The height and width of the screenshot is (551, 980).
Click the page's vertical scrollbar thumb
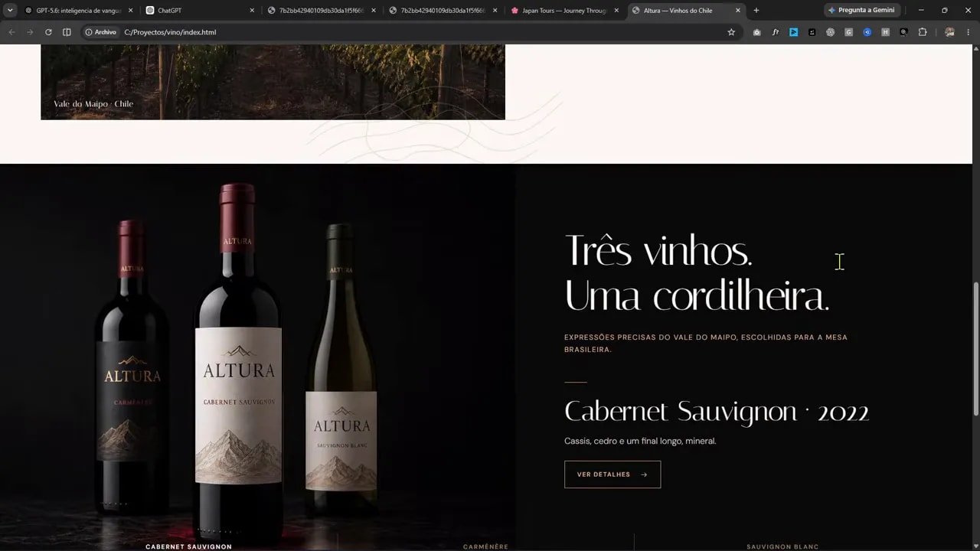(975, 349)
